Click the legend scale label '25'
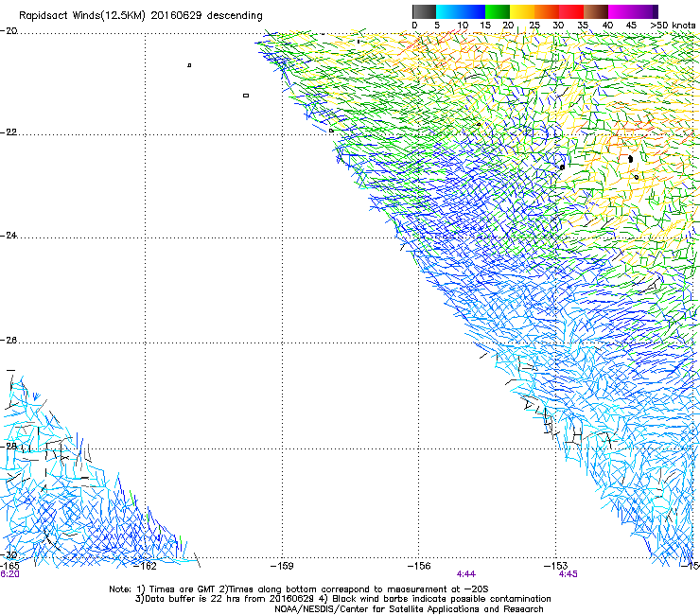This screenshot has height=615, width=700. tap(534, 25)
